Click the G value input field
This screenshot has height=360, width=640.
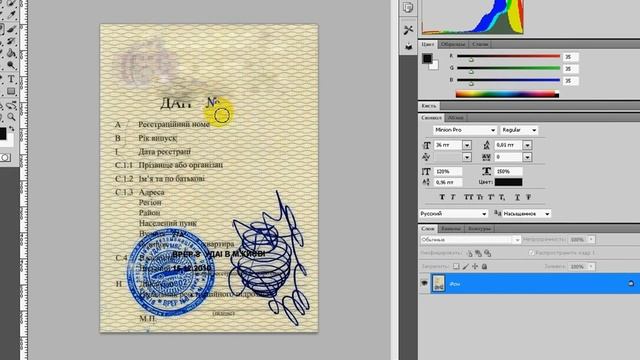coord(570,69)
